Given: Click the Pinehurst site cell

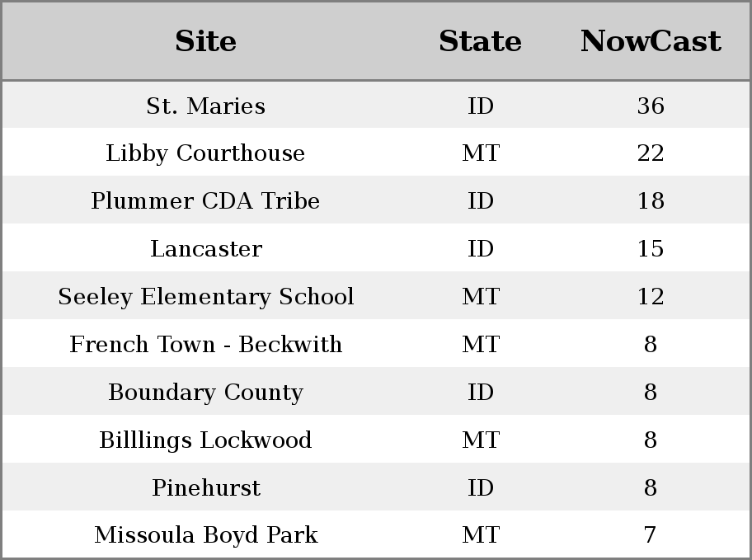Looking at the screenshot, I should coord(206,487).
